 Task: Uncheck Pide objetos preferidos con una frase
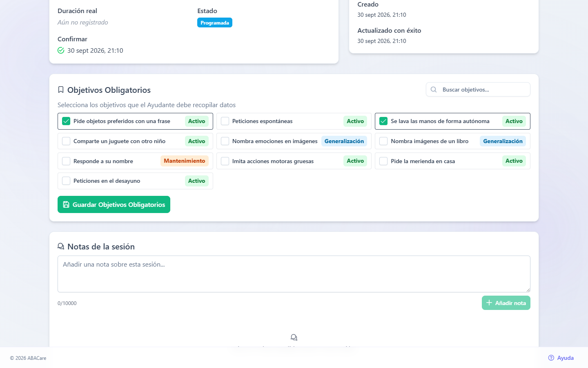(66, 121)
